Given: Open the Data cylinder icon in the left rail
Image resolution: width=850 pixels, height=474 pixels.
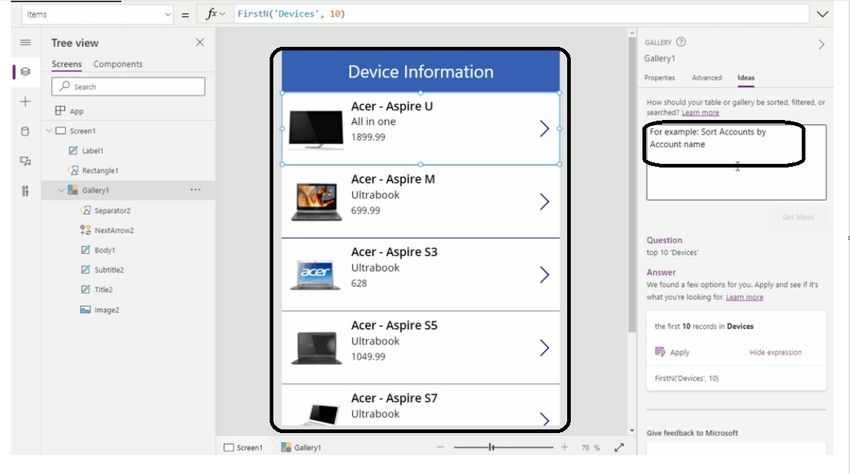Looking at the screenshot, I should (x=25, y=131).
